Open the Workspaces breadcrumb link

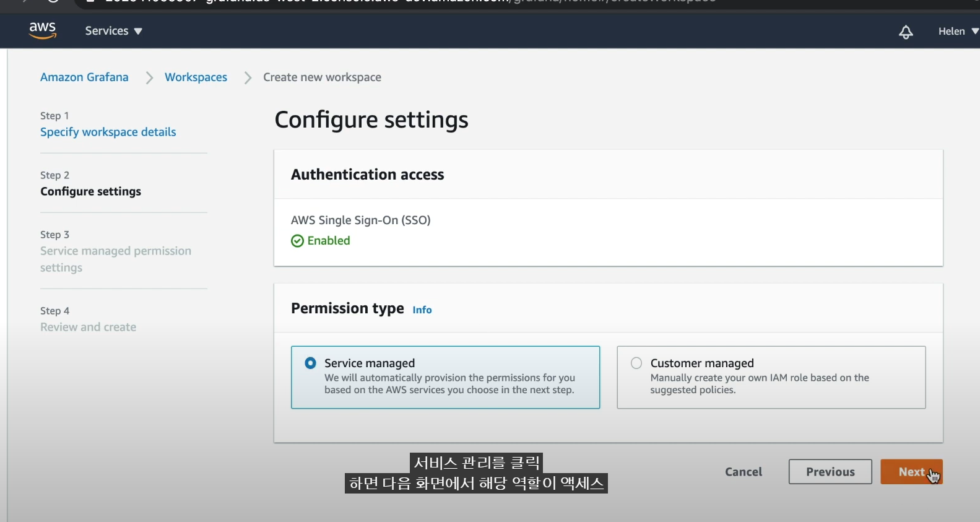196,77
